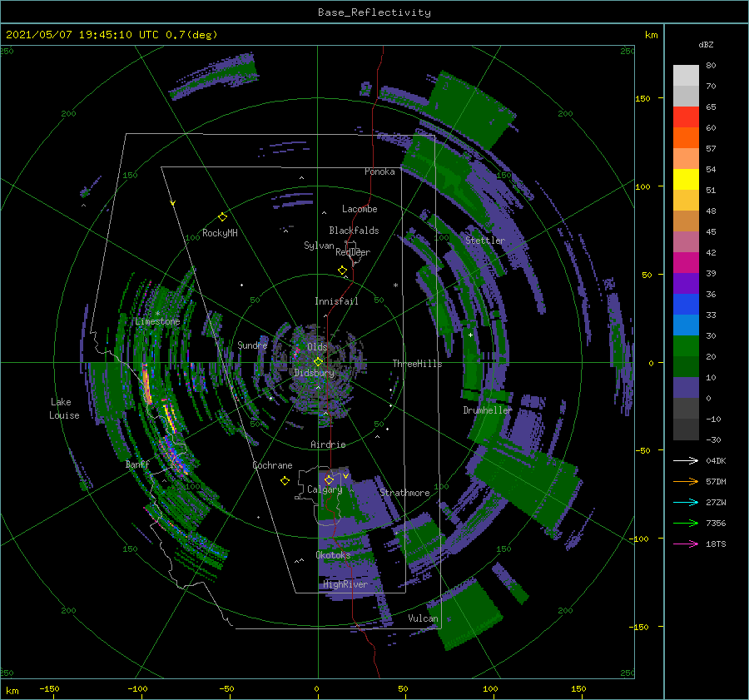Click the Olds label
Screen dimensions: 749x700
317,346
